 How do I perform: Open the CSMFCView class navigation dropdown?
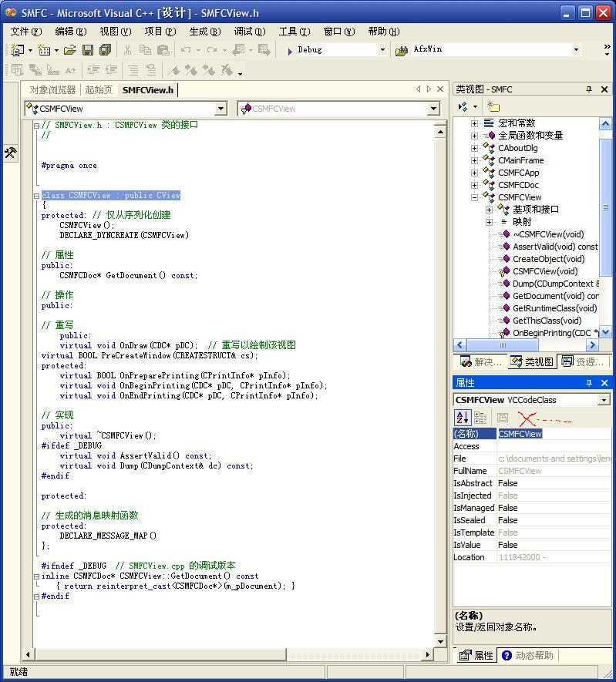point(221,109)
